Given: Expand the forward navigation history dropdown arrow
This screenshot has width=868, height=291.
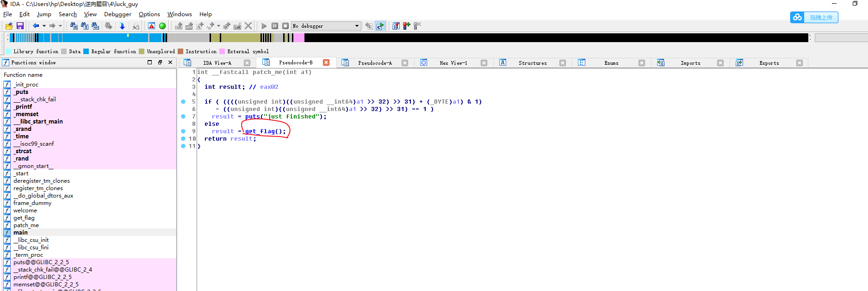Looking at the screenshot, I should click(60, 26).
